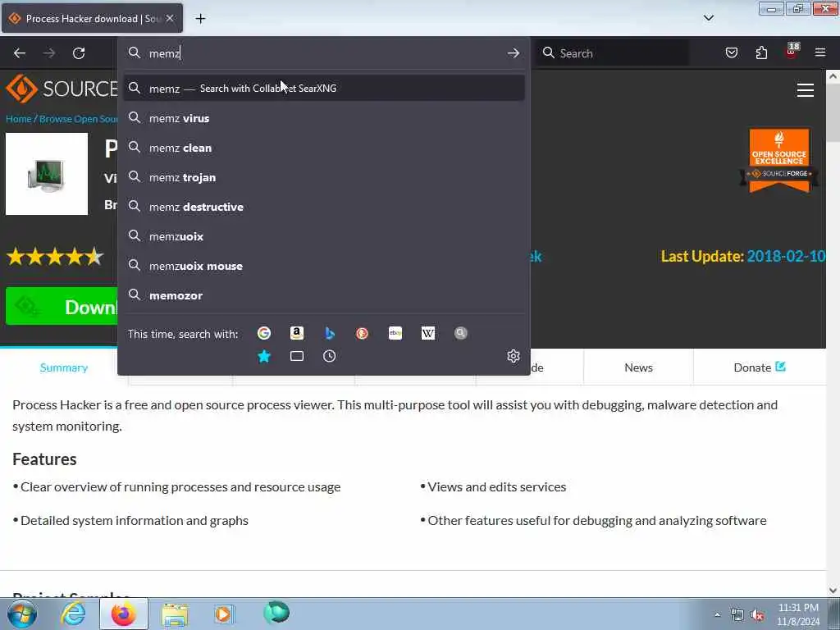Open the Windows Start button
Viewport: 840px width, 630px height.
tap(22, 614)
